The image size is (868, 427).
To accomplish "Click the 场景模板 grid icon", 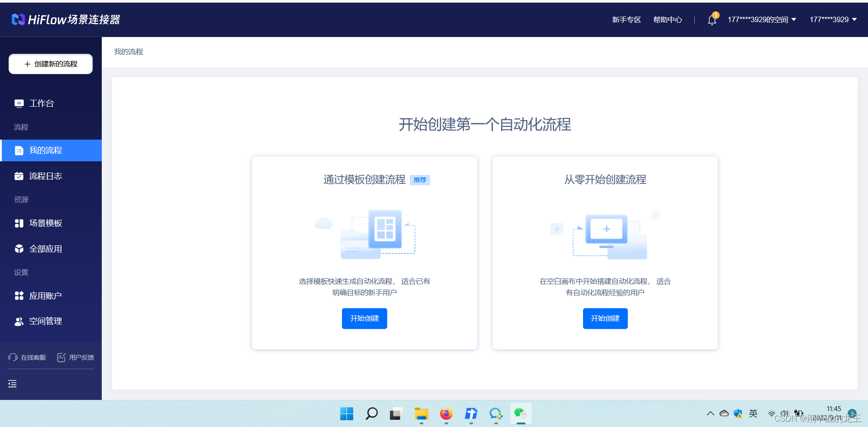I will [19, 223].
